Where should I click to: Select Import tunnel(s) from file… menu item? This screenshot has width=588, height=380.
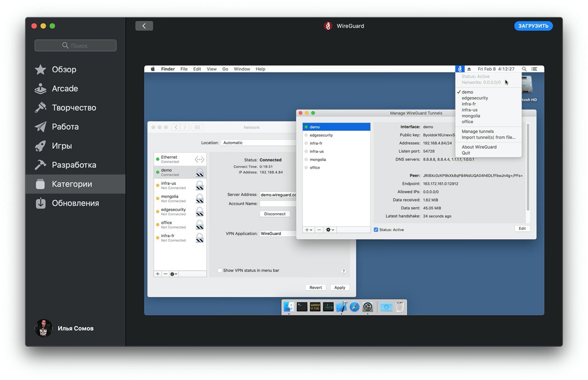click(x=488, y=137)
